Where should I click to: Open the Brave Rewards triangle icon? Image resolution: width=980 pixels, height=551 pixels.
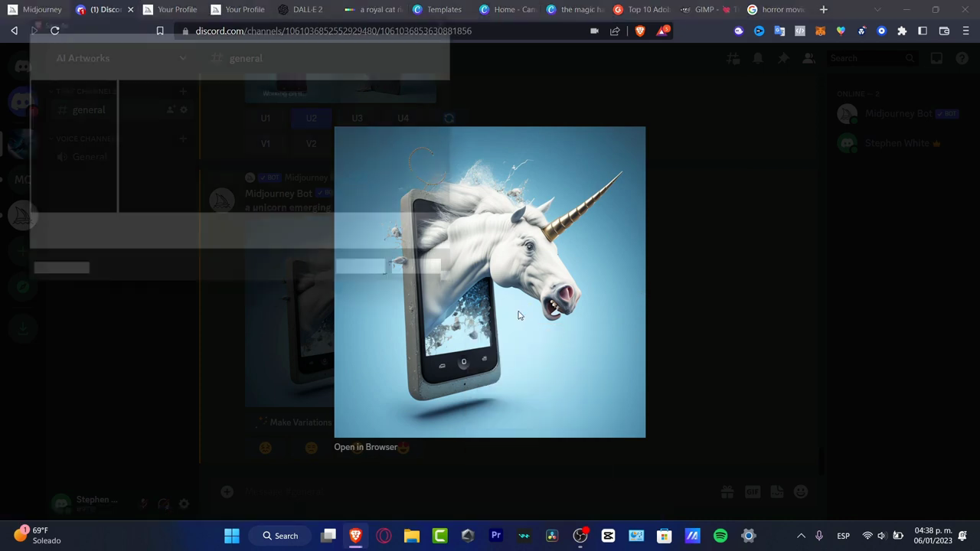point(662,31)
